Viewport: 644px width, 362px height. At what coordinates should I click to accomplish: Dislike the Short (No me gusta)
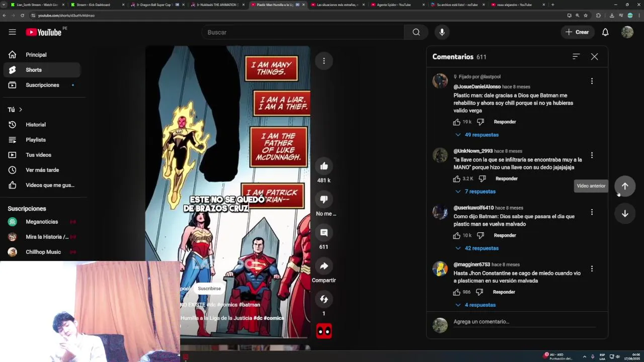324,199
